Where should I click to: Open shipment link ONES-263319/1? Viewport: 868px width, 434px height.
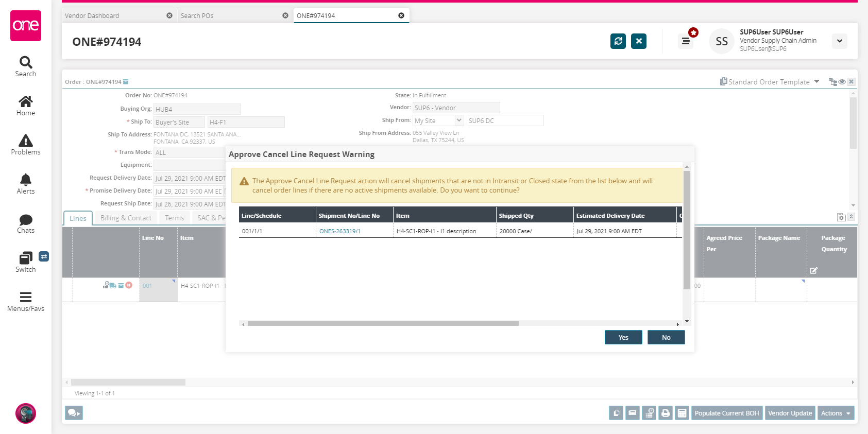tap(340, 231)
